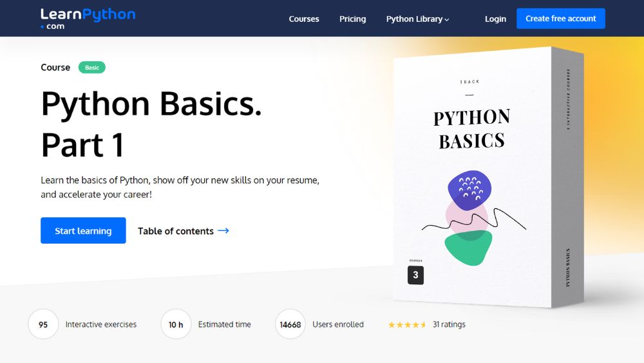Click the Estimated time label

pos(224,324)
